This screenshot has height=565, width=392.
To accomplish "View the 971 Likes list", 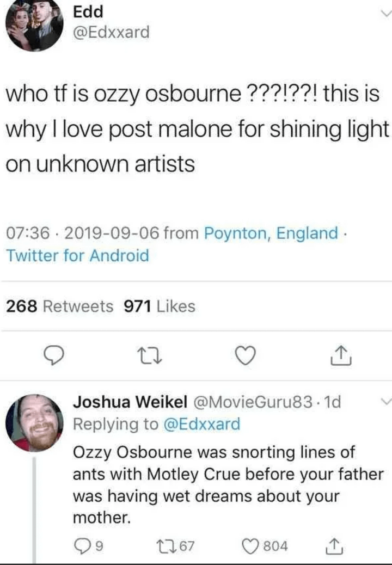I will [160, 306].
